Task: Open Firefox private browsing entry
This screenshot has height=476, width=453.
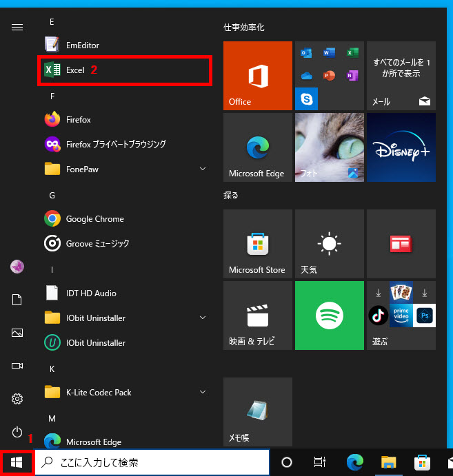Action: pyautogui.click(x=115, y=145)
